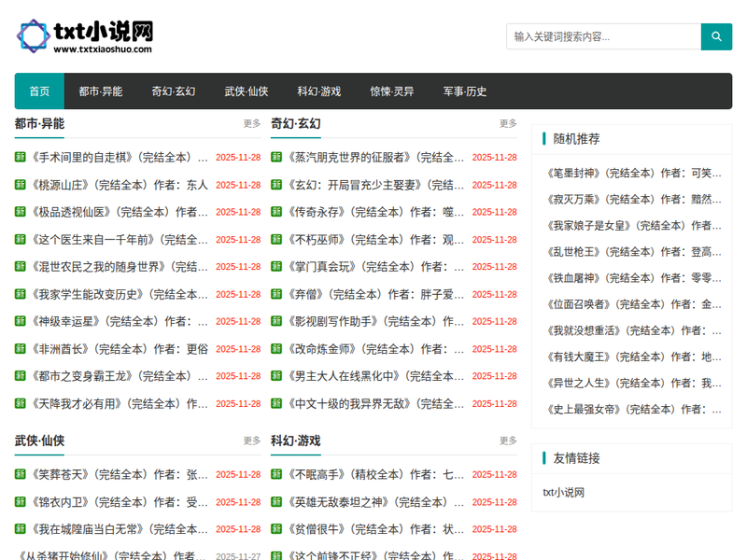Click the green icon beside 《蒸汽朋克世界的征服者》

point(276,157)
